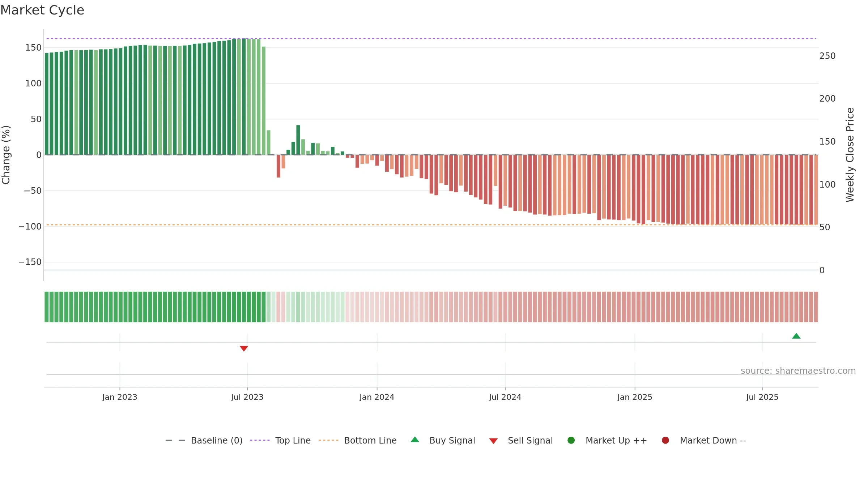Click the tallest green bar after the zero crossing
868x488 pixels.
click(x=298, y=140)
